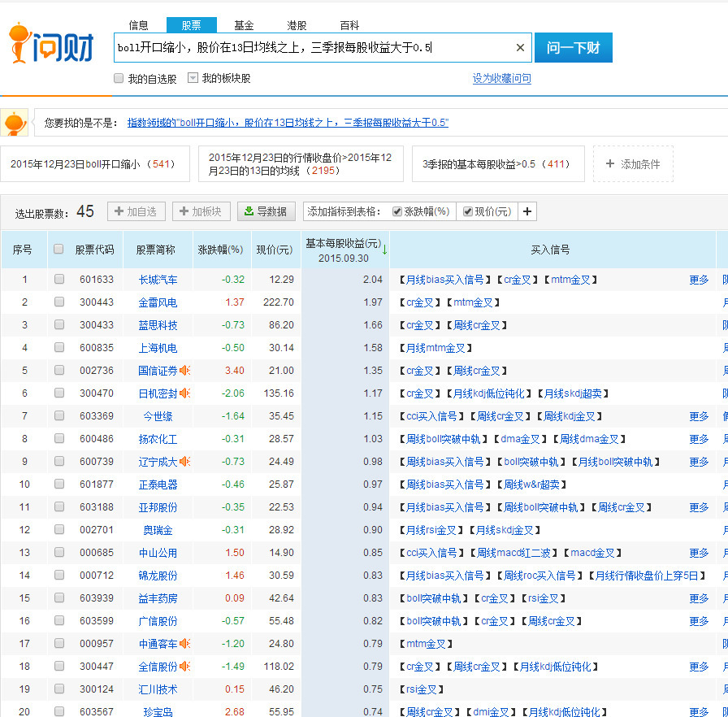Click the speaker icon next to 辽宁成大

click(x=184, y=461)
